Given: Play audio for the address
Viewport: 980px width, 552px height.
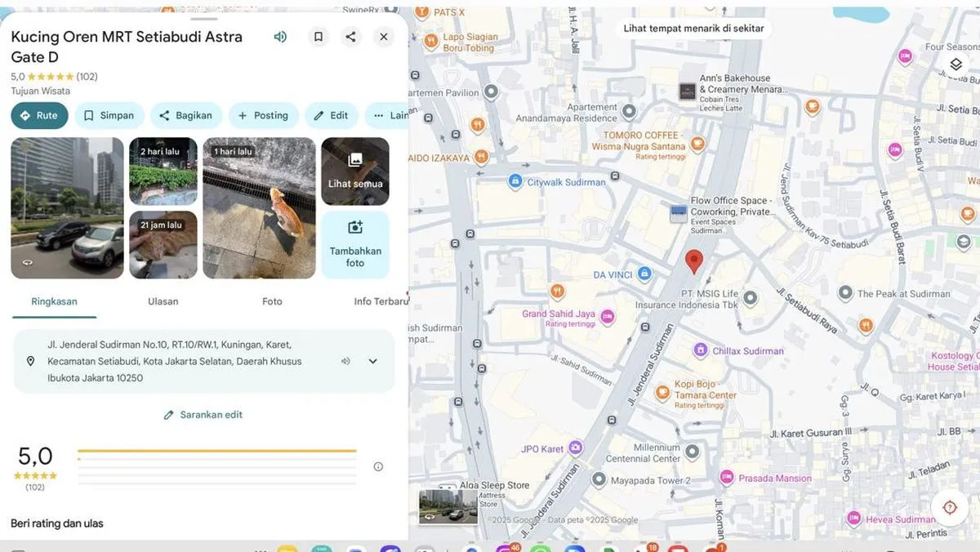Looking at the screenshot, I should coord(345,361).
